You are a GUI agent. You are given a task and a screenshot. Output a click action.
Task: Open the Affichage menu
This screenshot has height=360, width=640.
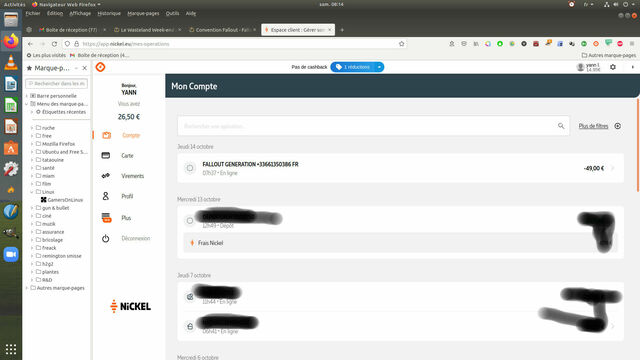click(80, 13)
